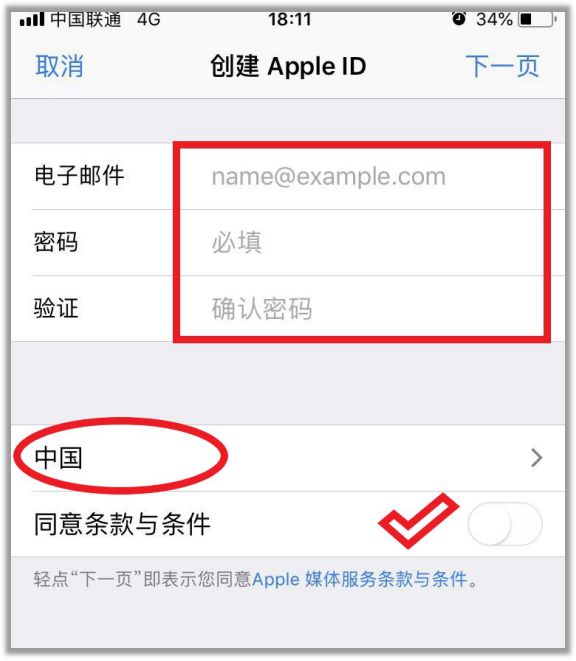The height and width of the screenshot is (661, 576).
Task: Open the 中国 country selection row
Action: pos(288,458)
